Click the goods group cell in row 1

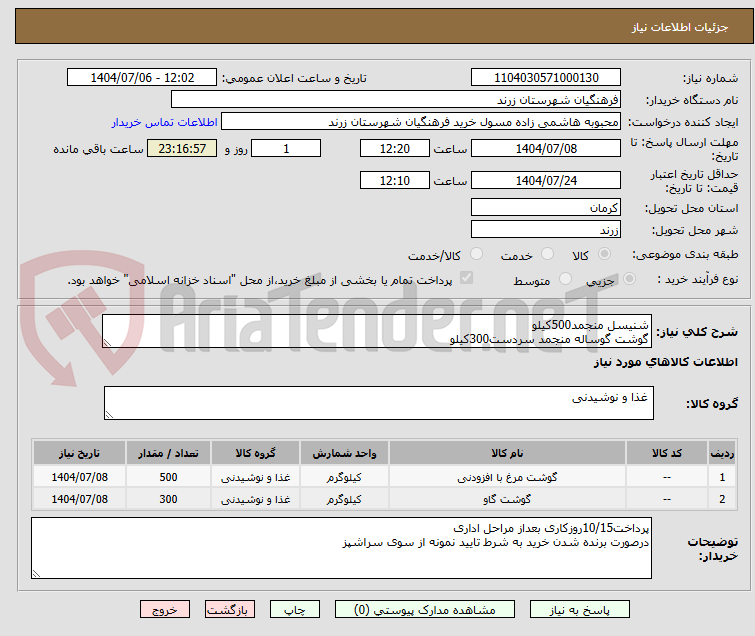tap(255, 477)
